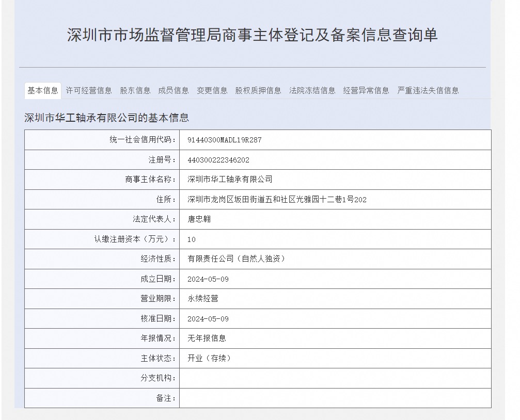Click the registration number 440300222346202

[x=218, y=160]
